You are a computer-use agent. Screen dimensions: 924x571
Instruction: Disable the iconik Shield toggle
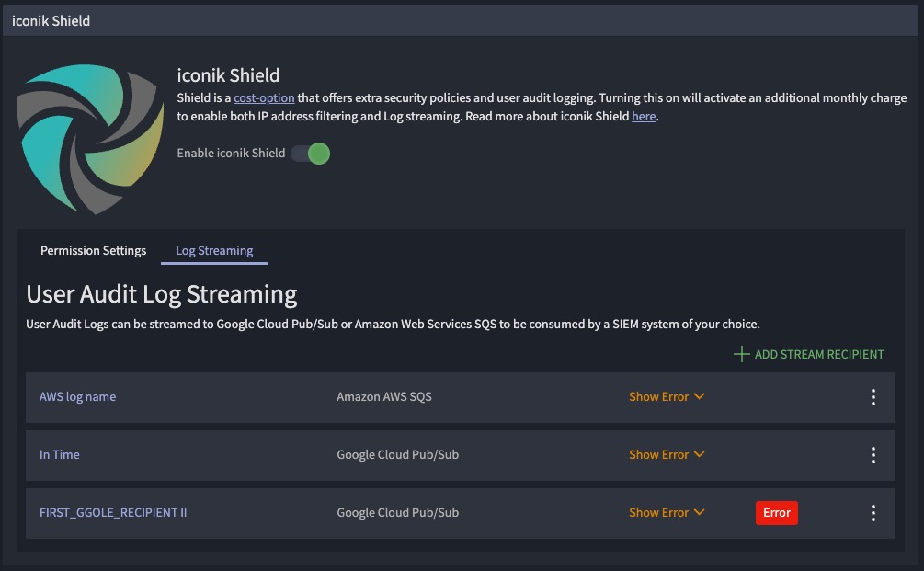pos(311,154)
